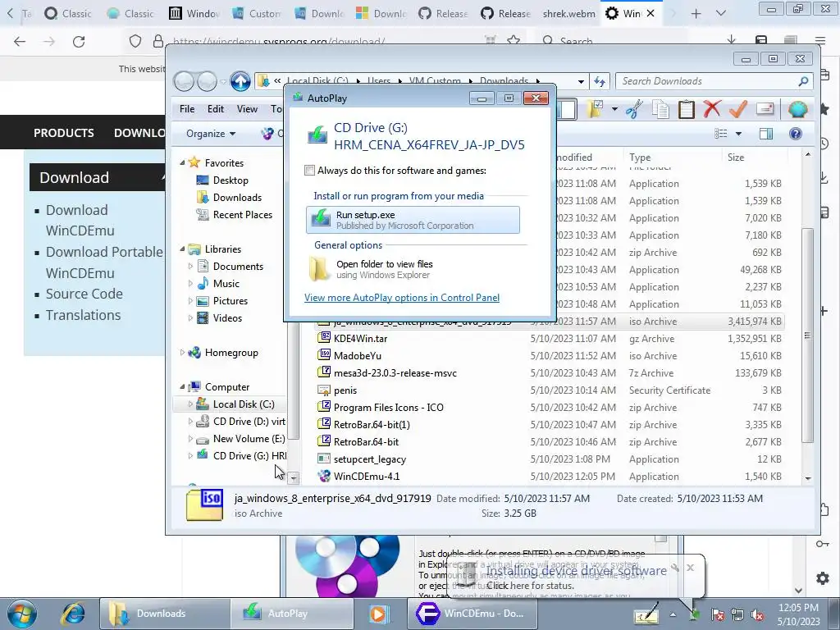This screenshot has height=630, width=840.
Task: Switch to WinCDEmu browser taskbar button
Action: click(x=473, y=614)
